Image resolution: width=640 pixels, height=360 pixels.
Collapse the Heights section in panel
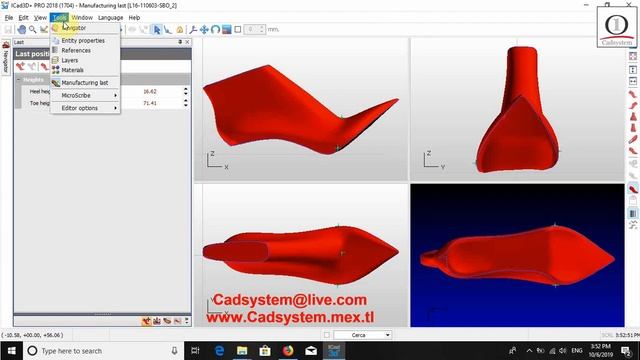[18, 80]
